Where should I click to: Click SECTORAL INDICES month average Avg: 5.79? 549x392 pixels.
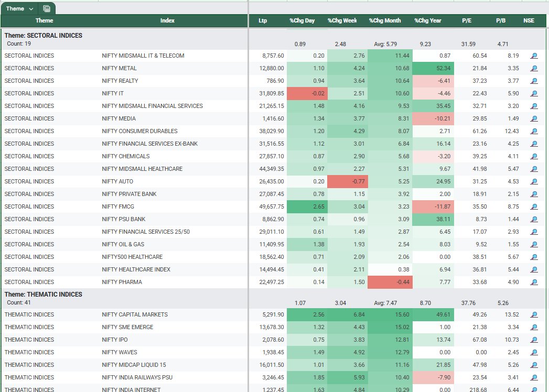pos(385,44)
